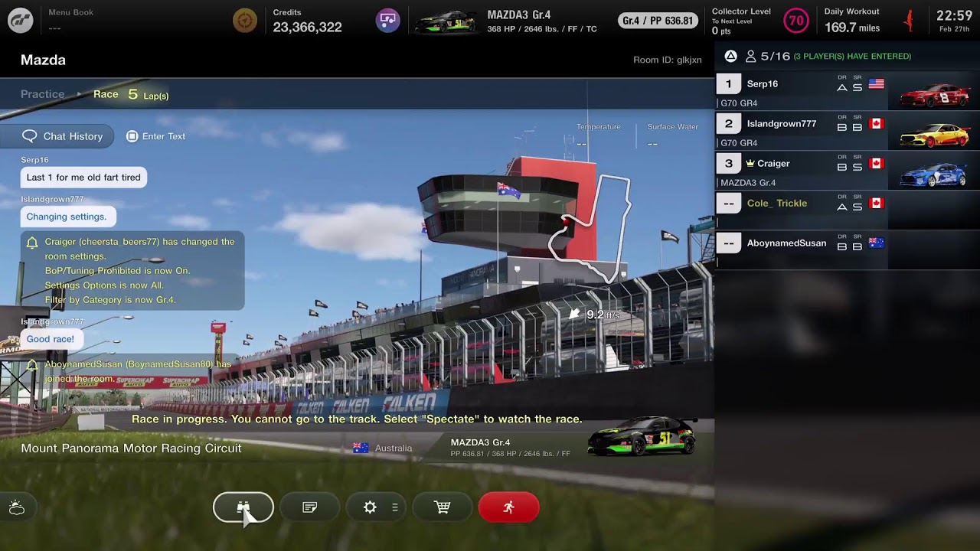Image resolution: width=980 pixels, height=551 pixels.
Task: Open the Gran Turismo logo menu
Action: coord(21,21)
